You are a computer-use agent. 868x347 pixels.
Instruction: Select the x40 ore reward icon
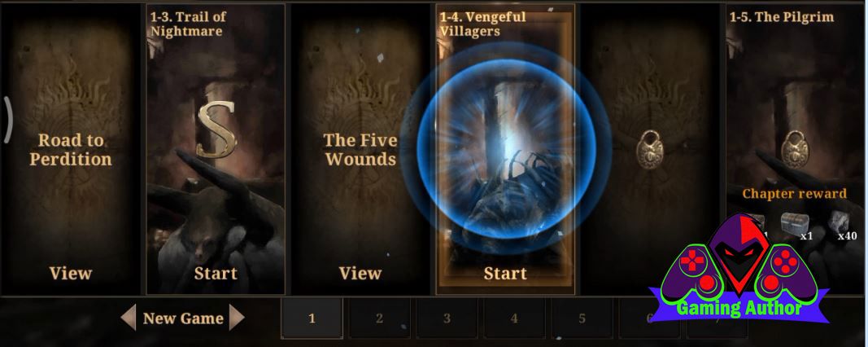[x=838, y=224]
